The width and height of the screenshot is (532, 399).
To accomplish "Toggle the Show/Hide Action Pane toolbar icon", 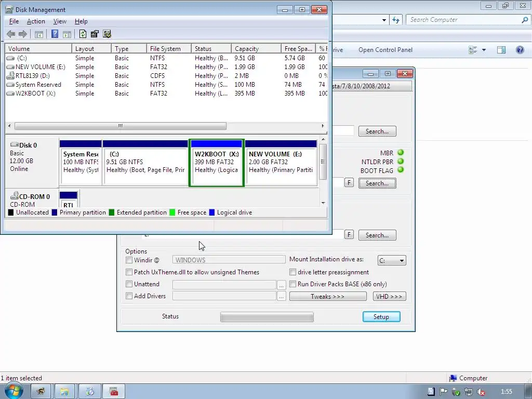I will [x=67, y=34].
